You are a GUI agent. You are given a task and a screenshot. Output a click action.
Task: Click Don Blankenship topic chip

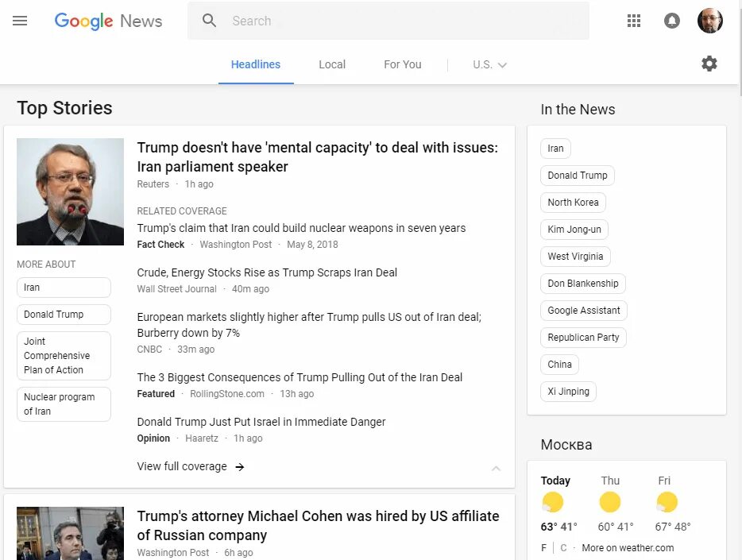(583, 284)
